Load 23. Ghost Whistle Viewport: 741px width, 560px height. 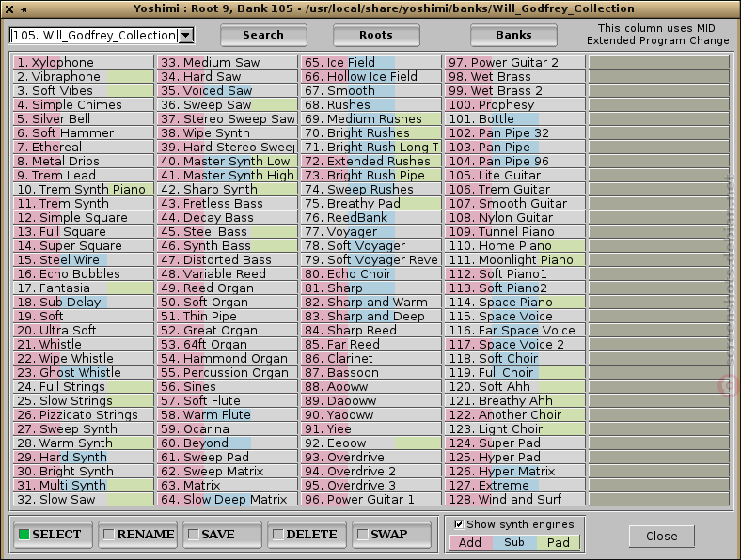point(84,372)
